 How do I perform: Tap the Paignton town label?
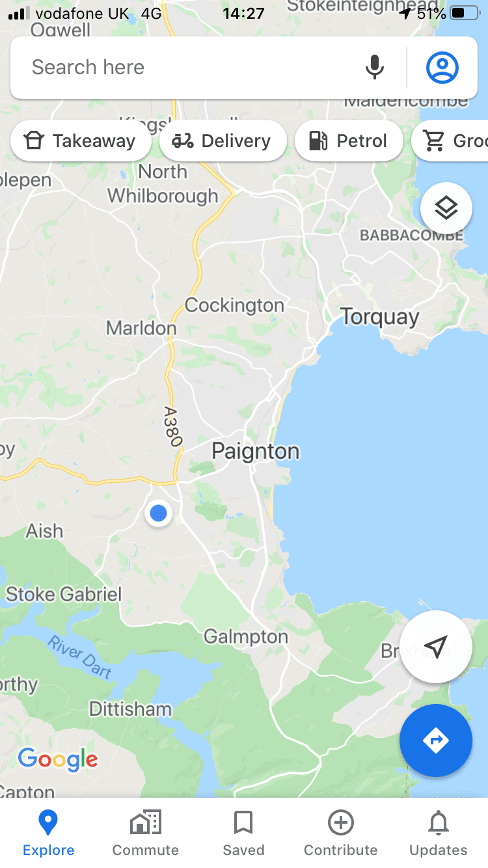coord(256,452)
